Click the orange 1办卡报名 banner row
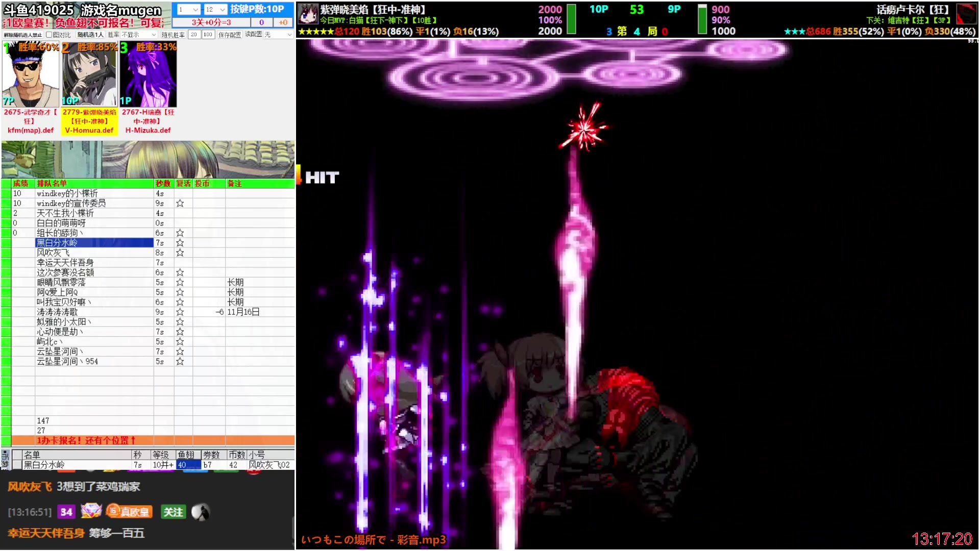Screen dimensions: 980x551 pos(153,440)
